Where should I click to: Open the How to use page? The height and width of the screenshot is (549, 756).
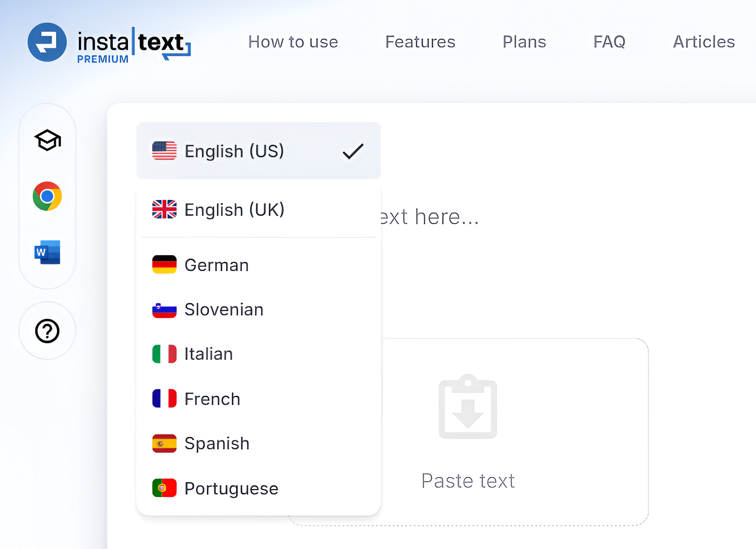(x=293, y=42)
